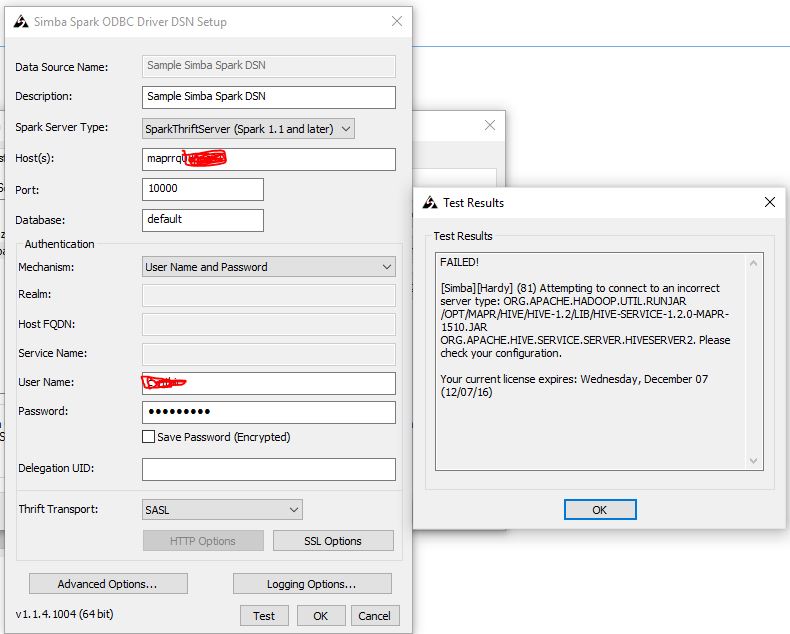Image resolution: width=790 pixels, height=634 pixels.
Task: Click the error line mentioning HIVESERVER2
Action: [585, 340]
